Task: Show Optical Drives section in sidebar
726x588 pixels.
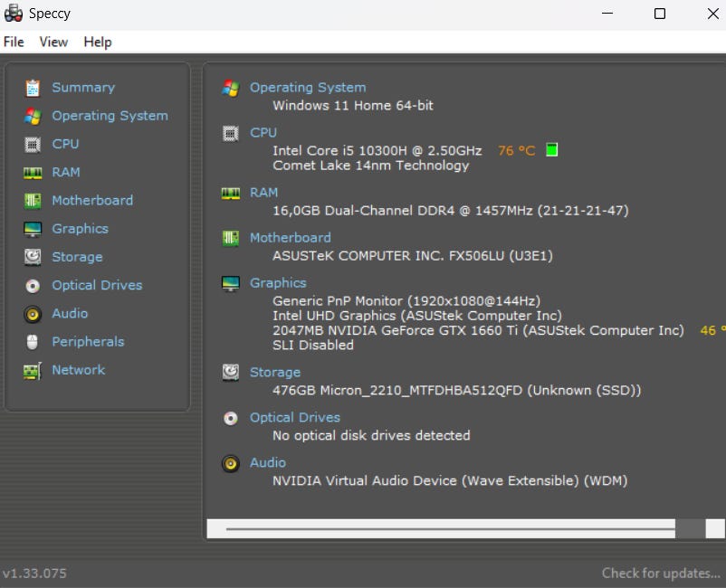Action: coord(97,285)
